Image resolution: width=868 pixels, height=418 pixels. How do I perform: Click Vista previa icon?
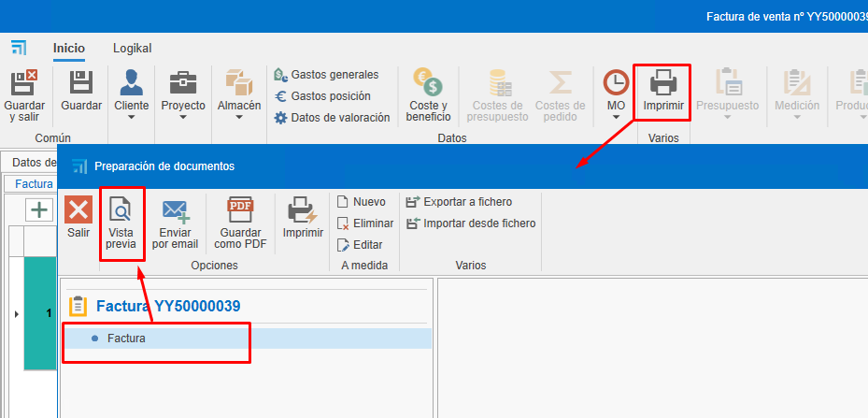click(x=121, y=210)
